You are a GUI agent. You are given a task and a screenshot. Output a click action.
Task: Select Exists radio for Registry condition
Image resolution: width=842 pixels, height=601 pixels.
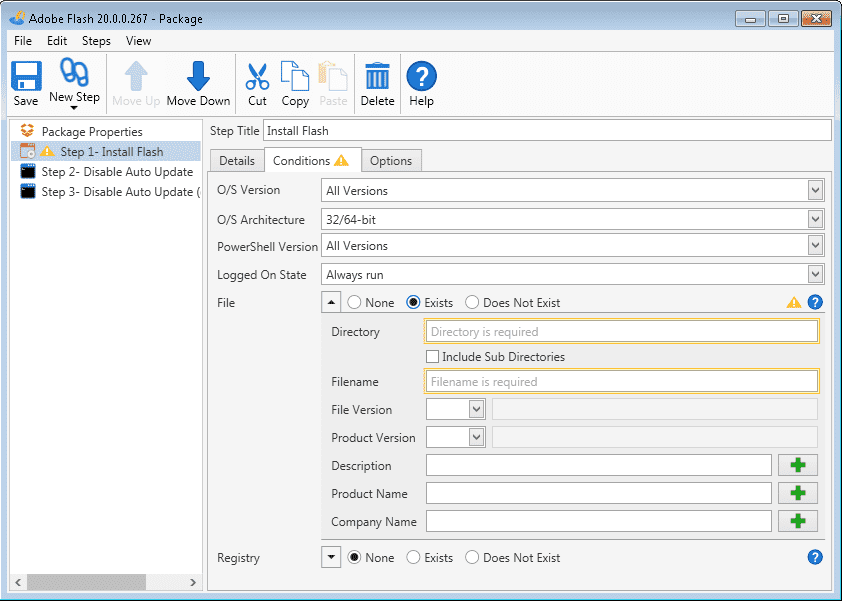413,557
